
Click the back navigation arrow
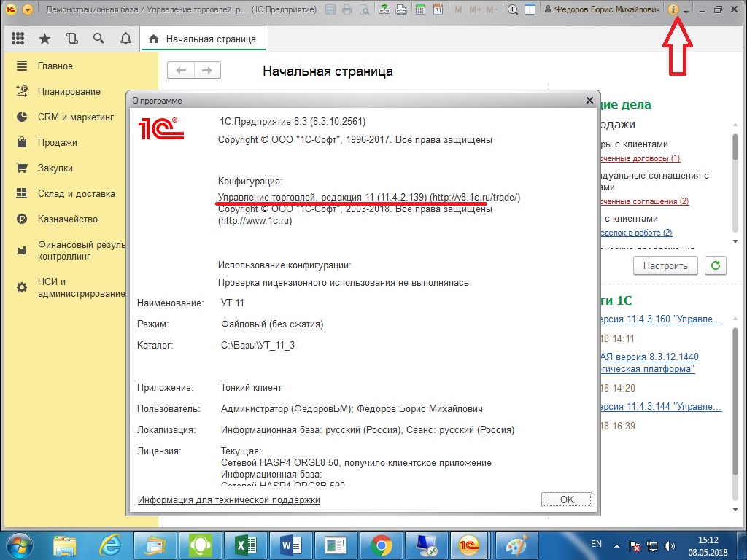(x=181, y=71)
